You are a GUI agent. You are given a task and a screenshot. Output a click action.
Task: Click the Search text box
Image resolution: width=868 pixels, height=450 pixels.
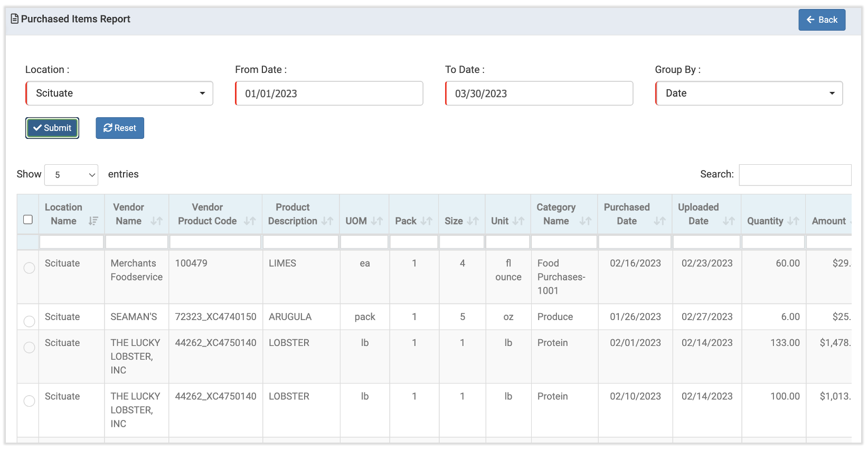point(795,175)
